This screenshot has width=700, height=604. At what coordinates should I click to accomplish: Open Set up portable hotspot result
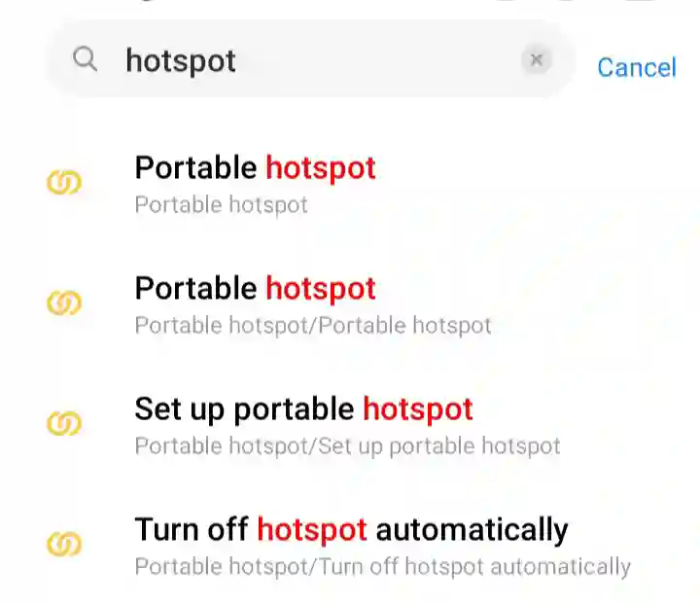(x=303, y=409)
